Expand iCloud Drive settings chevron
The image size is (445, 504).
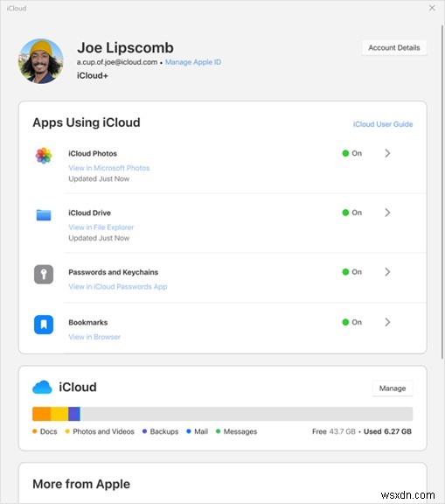point(387,213)
